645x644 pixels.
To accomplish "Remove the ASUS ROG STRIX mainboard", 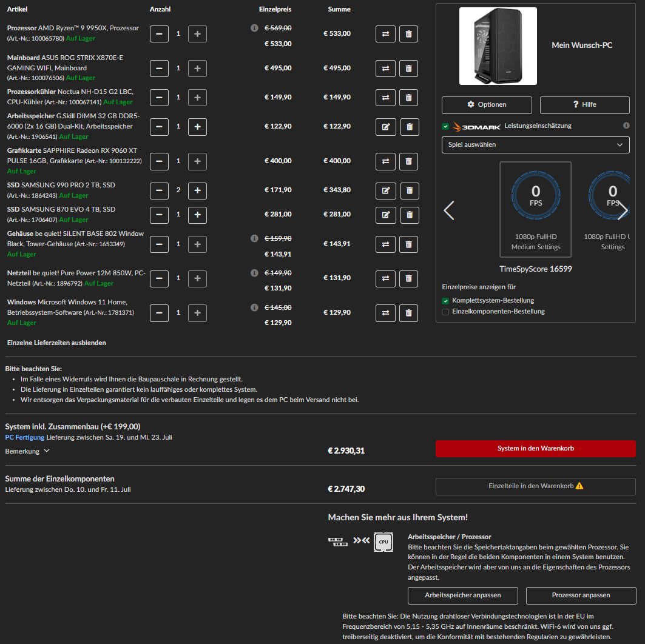I will [408, 69].
